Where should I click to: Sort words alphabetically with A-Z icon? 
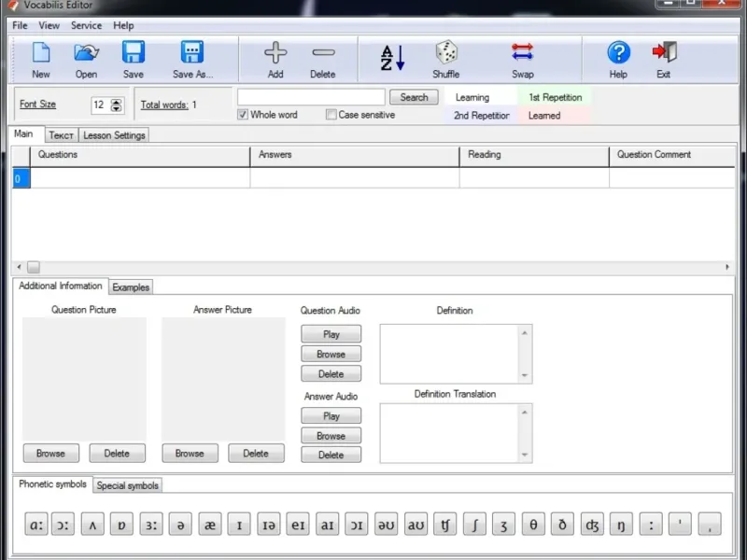(392, 59)
